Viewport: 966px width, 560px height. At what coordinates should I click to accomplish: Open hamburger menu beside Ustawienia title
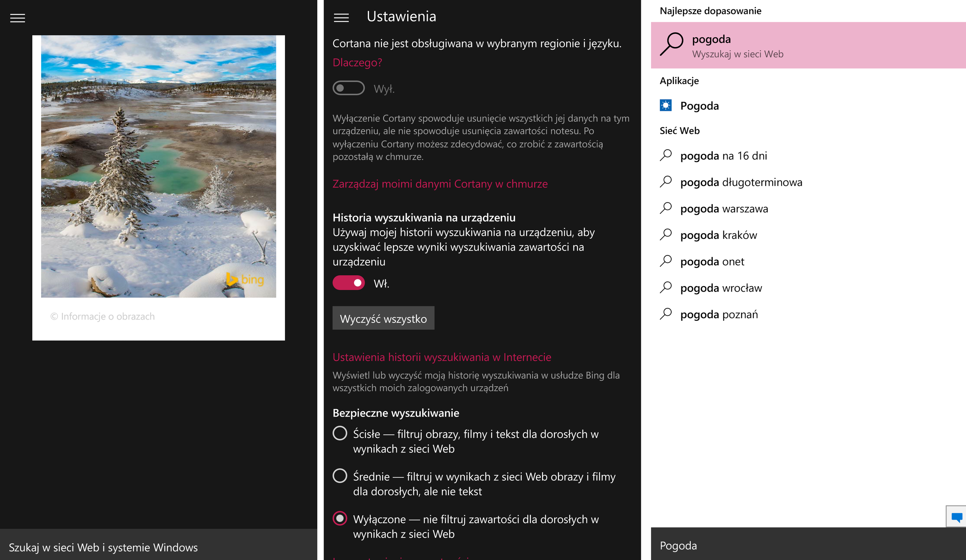click(x=341, y=18)
